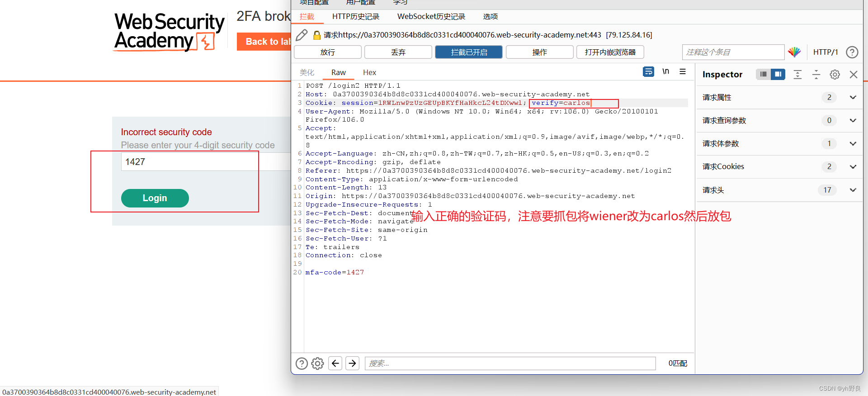Click mfa-code=1427 request body line
This screenshot has height=396, width=868.
[x=335, y=272]
